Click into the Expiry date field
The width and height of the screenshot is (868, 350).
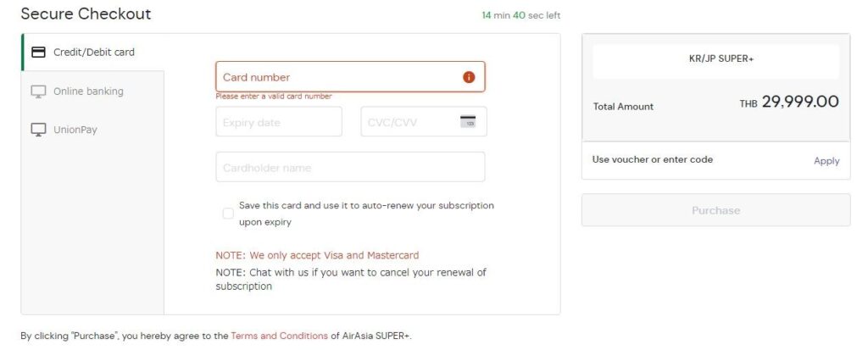tap(279, 122)
